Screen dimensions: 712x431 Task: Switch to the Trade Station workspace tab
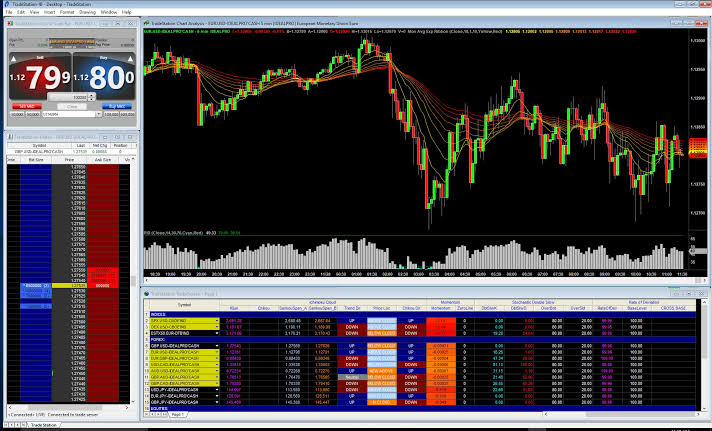(x=44, y=425)
